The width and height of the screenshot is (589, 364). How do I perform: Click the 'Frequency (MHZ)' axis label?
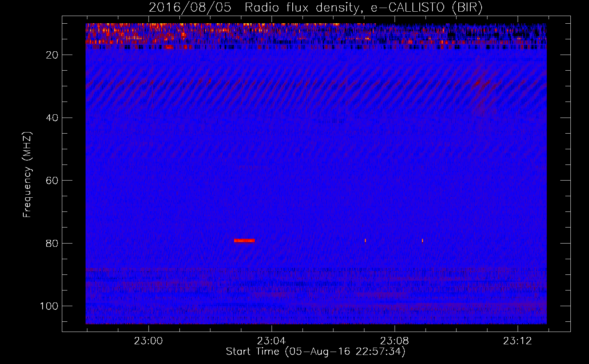click(27, 174)
